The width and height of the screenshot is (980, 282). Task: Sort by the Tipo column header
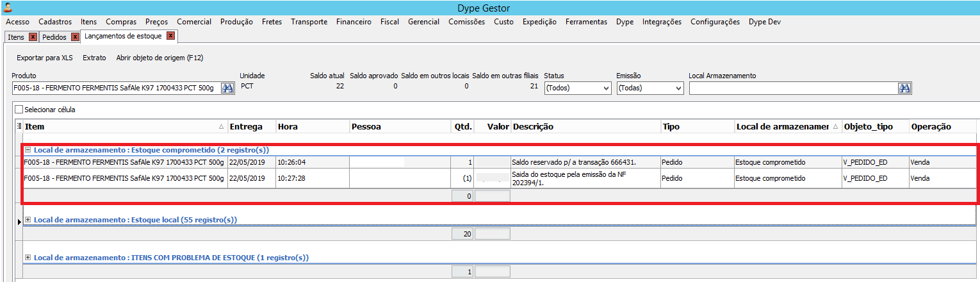click(x=698, y=126)
